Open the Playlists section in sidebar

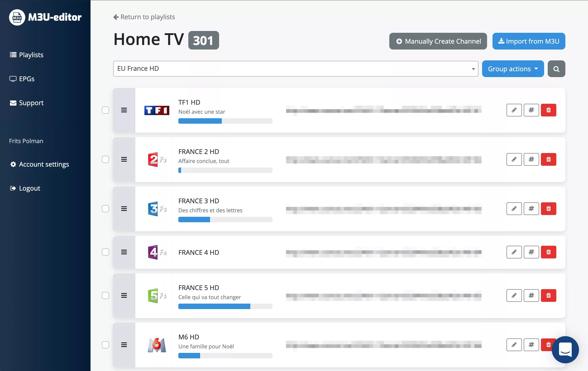(x=31, y=55)
